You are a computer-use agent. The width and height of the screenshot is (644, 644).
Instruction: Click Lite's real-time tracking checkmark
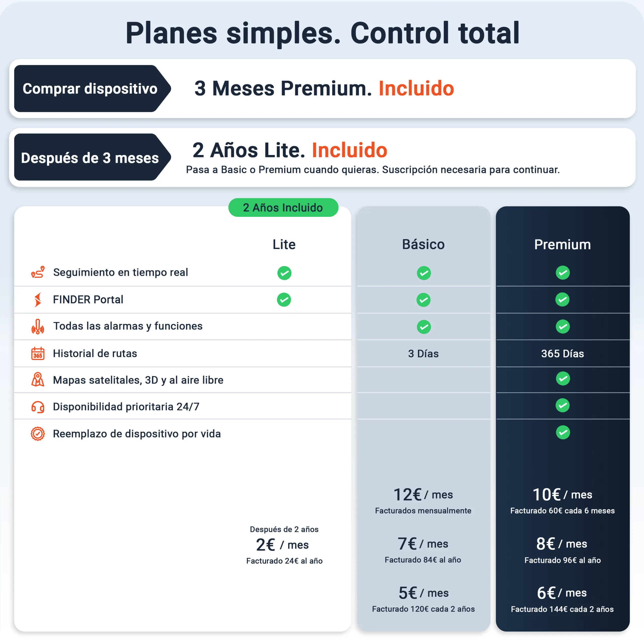pyautogui.click(x=284, y=273)
